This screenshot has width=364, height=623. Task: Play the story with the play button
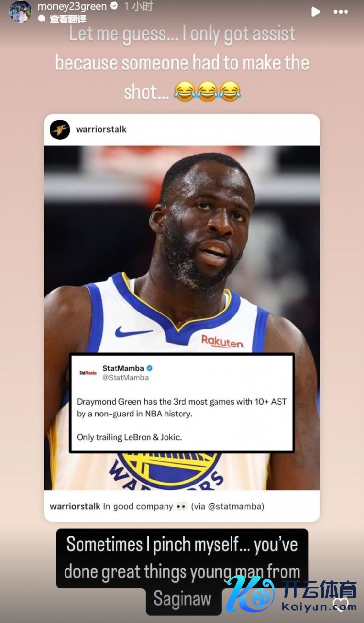pos(315,11)
